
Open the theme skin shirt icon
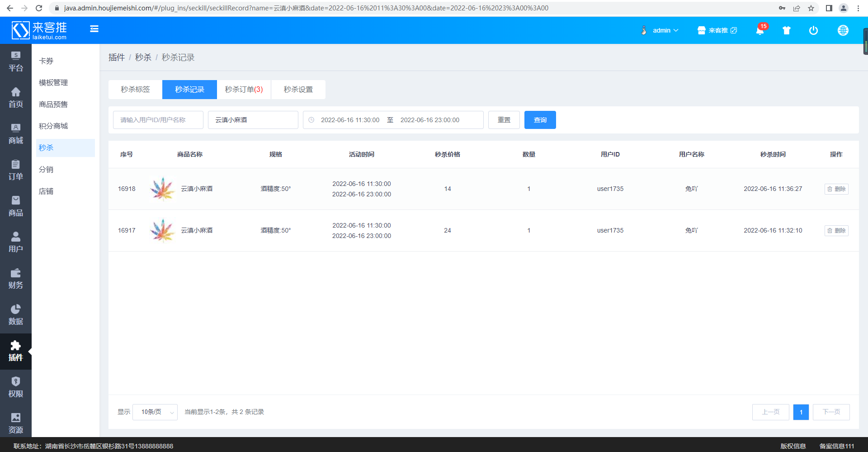[x=787, y=30]
